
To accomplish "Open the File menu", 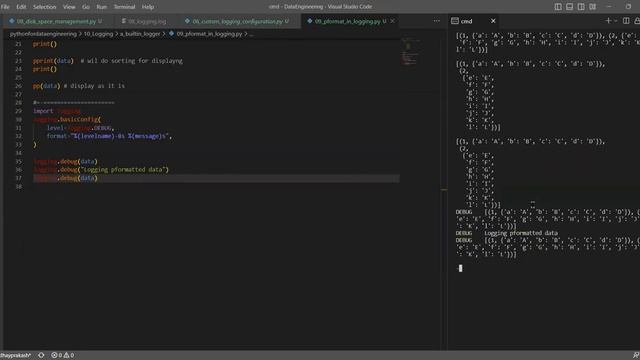I will pyautogui.click(x=5, y=7).
